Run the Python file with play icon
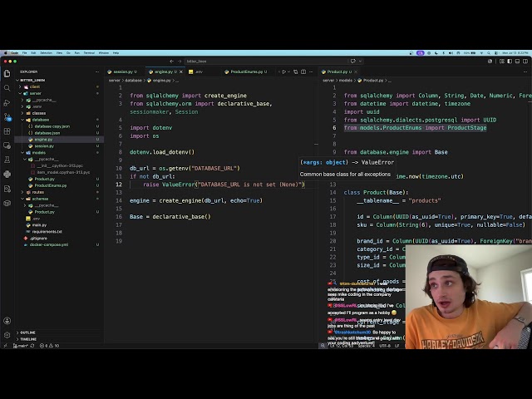Screen dimensions: 532x399 (x=283, y=72)
